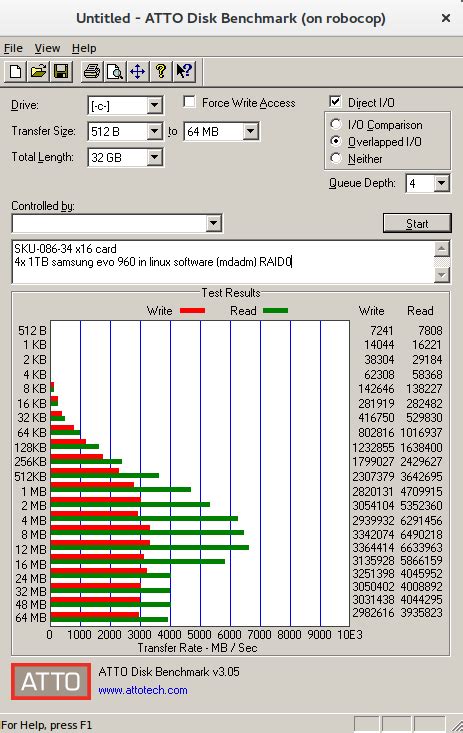Open the Controlled by dropdown

[x=213, y=223]
